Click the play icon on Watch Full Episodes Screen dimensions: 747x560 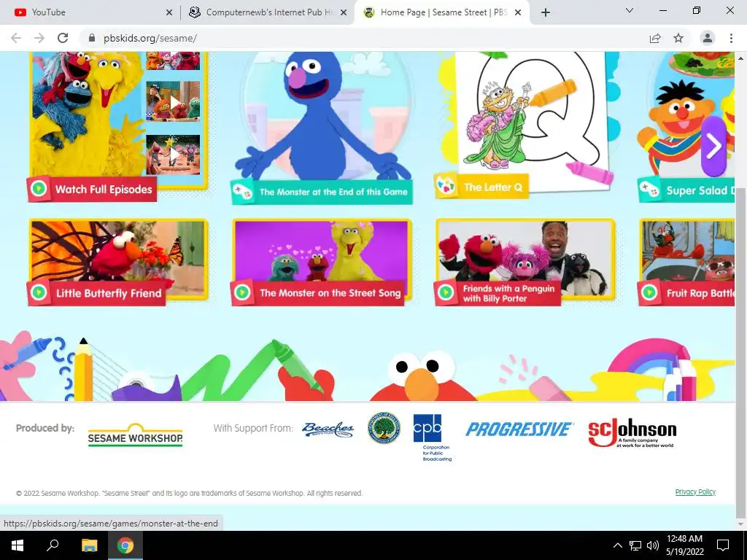(x=39, y=189)
